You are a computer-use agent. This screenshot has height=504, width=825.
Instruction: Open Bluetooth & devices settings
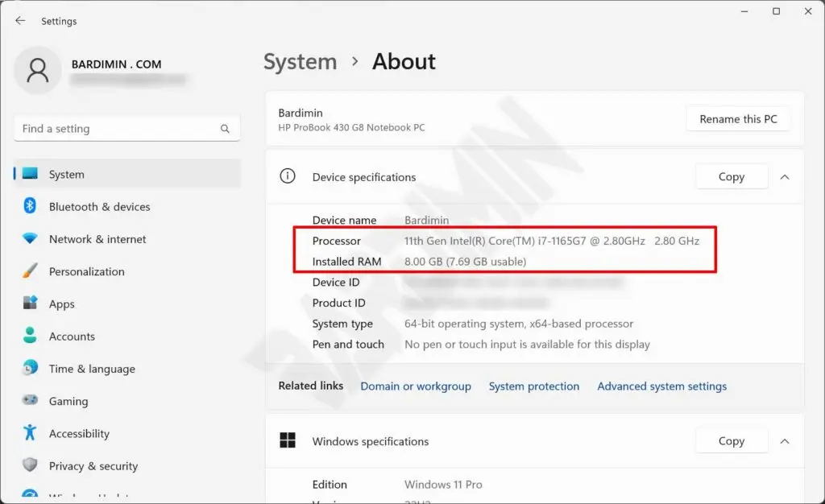(127, 207)
